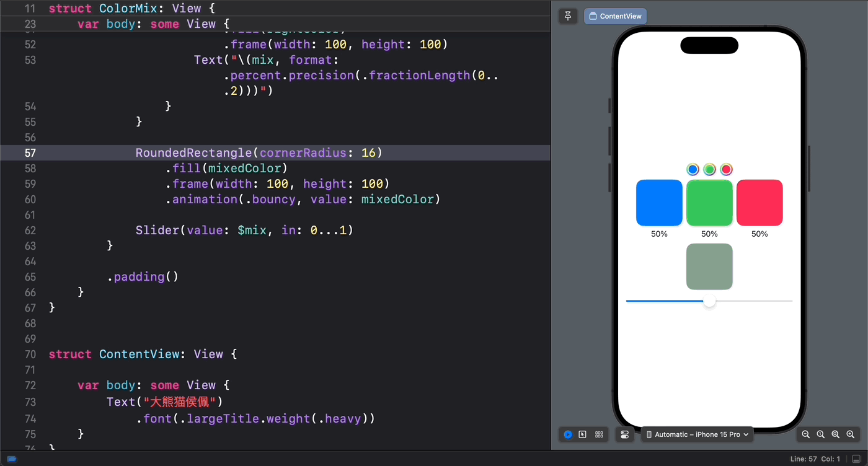Open the Automatic – iPhone 15 Pro device dropdown
868x466 pixels.
(697, 434)
